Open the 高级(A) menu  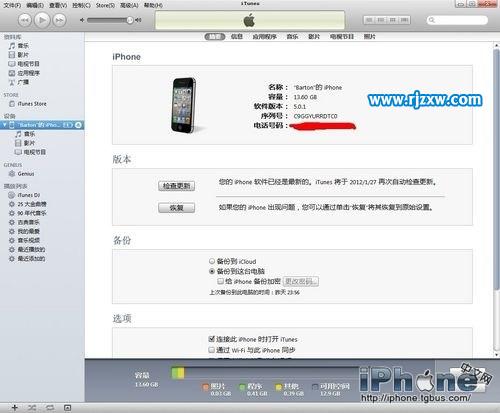coord(129,5)
